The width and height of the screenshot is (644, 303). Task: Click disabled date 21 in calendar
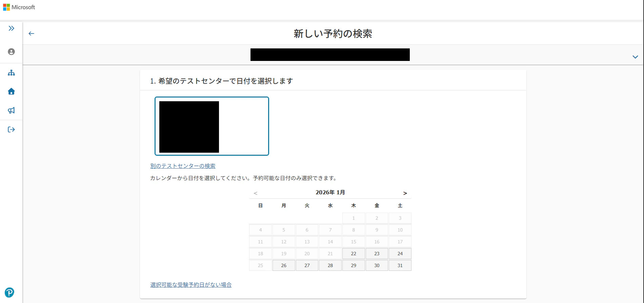[x=330, y=254]
